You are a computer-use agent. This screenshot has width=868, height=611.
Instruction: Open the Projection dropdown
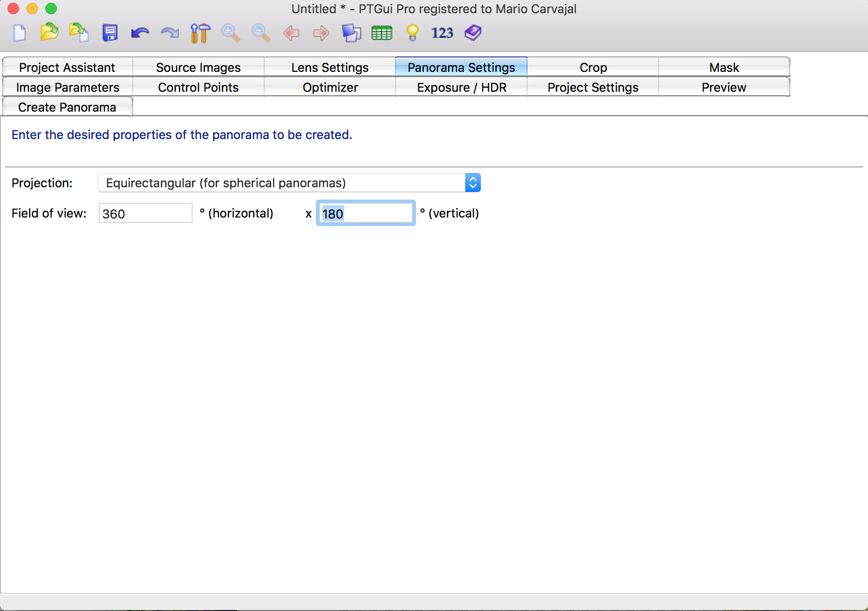point(289,183)
